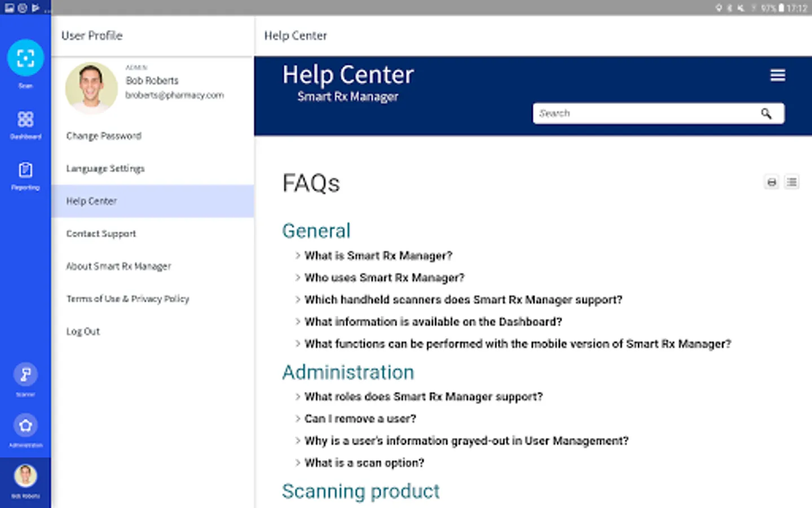
Task: Click the print icon beside FAQs
Action: (x=771, y=182)
